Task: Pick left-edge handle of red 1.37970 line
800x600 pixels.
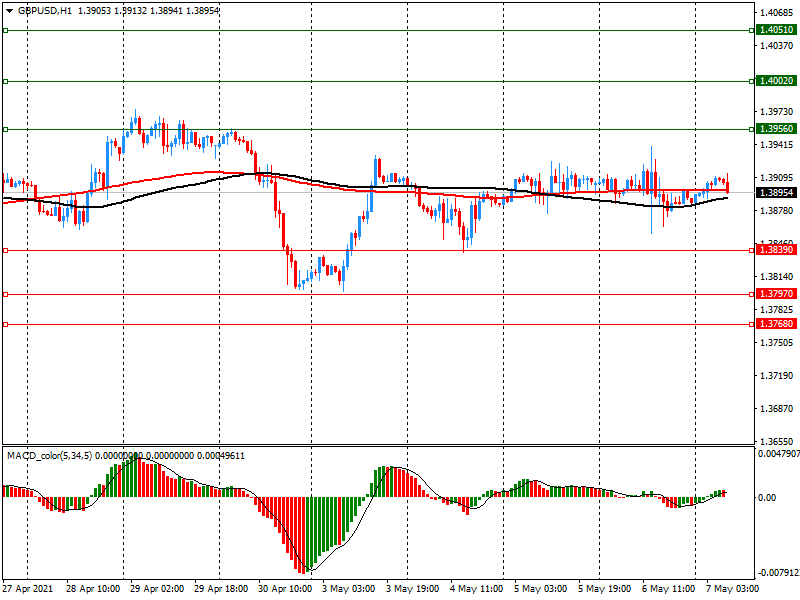Action: pos(5,294)
